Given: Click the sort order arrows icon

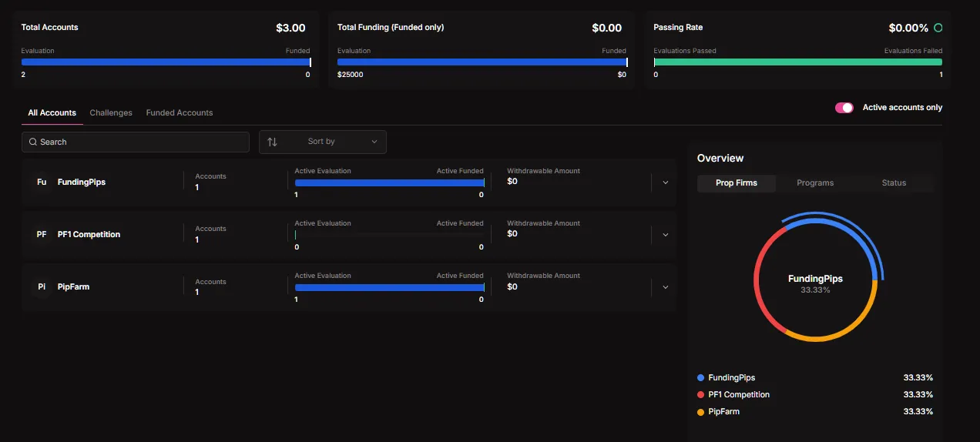Looking at the screenshot, I should pos(272,142).
